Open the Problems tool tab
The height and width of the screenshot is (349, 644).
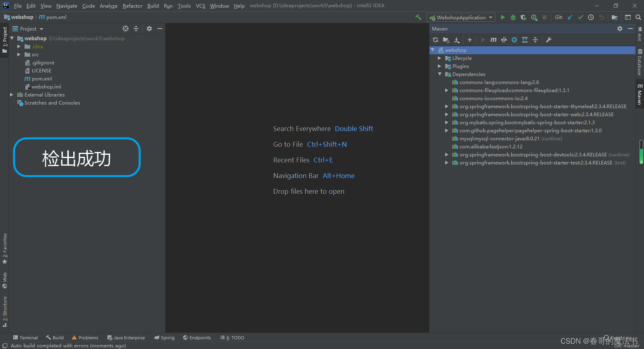click(85, 338)
